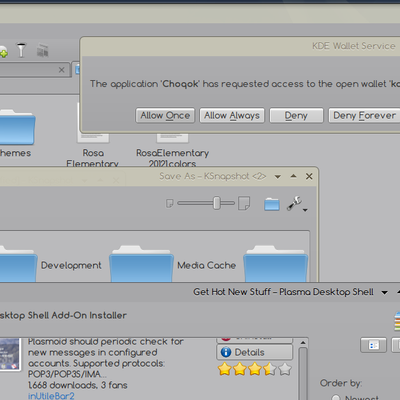The image size is (400, 400).
Task: Open the Save As KSnapshot title menu arrow
Action: click(x=277, y=177)
